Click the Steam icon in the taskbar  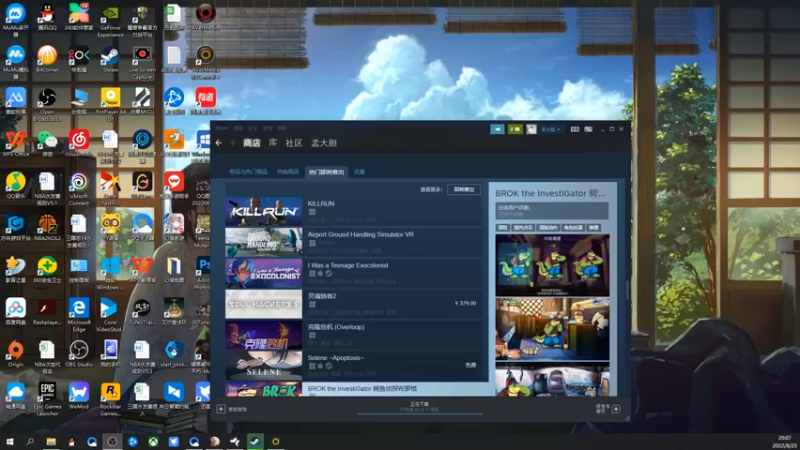tap(255, 441)
